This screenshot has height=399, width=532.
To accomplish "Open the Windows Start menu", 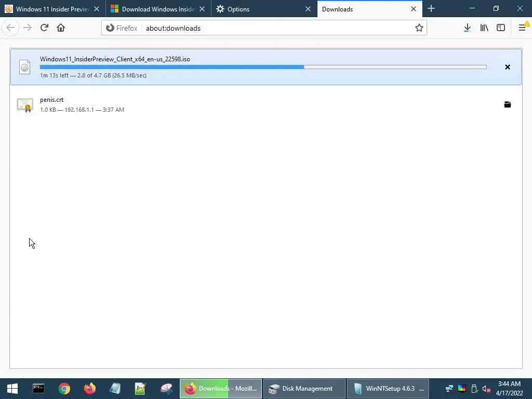I will 12,389.
